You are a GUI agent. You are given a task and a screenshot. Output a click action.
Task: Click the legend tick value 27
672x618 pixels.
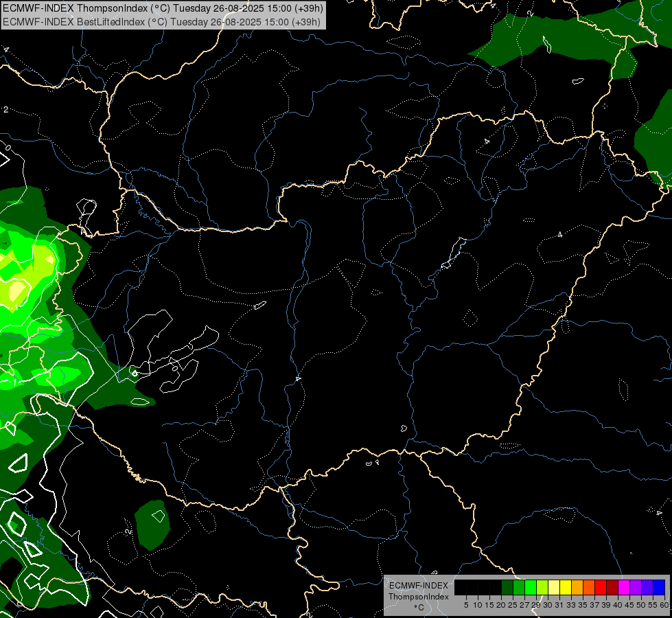[x=524, y=605]
